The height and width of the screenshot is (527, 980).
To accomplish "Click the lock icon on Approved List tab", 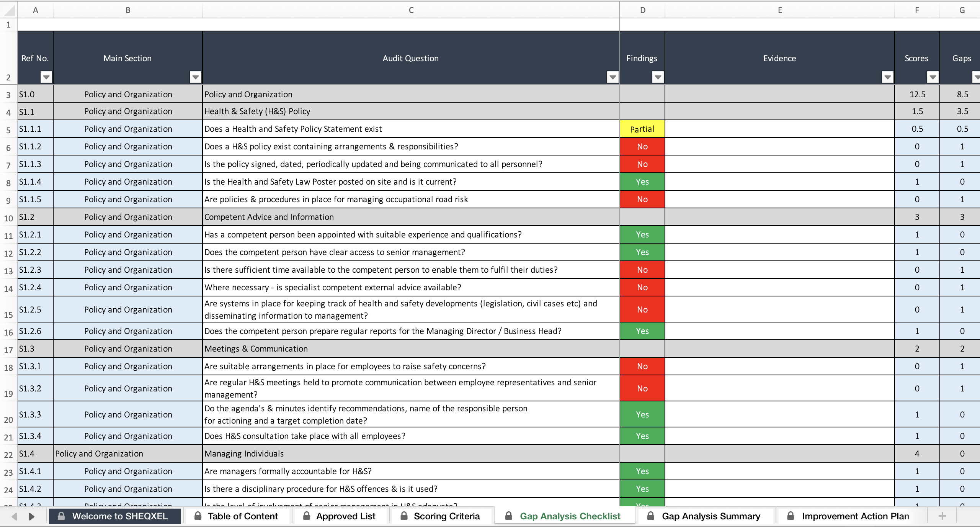I will (307, 516).
